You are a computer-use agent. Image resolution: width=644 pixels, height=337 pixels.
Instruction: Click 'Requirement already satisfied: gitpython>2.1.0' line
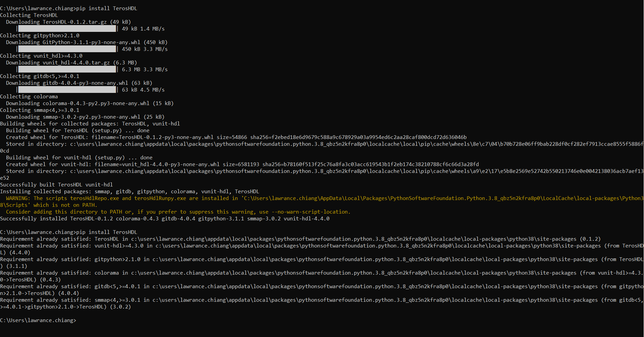[322, 259]
